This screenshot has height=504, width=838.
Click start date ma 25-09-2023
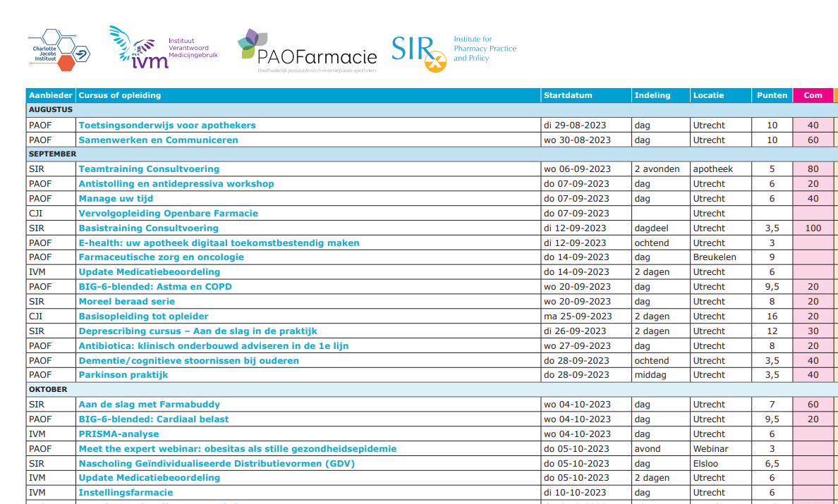(x=578, y=316)
